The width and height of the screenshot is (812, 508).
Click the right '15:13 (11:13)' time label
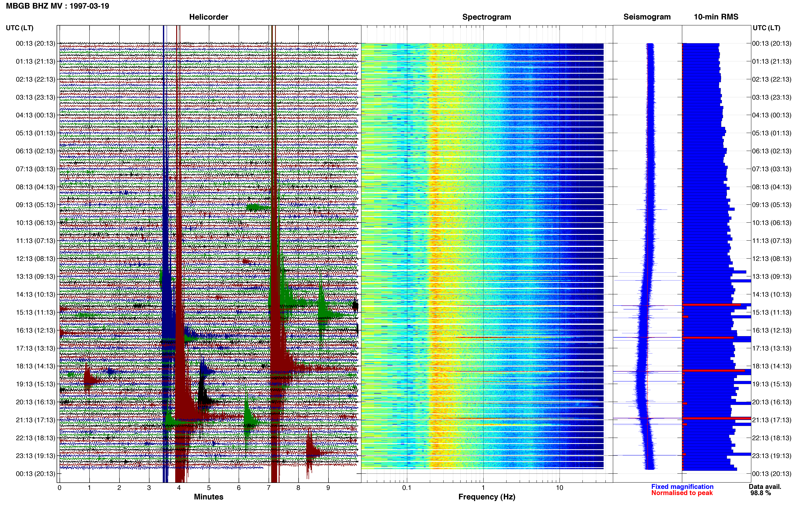pos(772,313)
